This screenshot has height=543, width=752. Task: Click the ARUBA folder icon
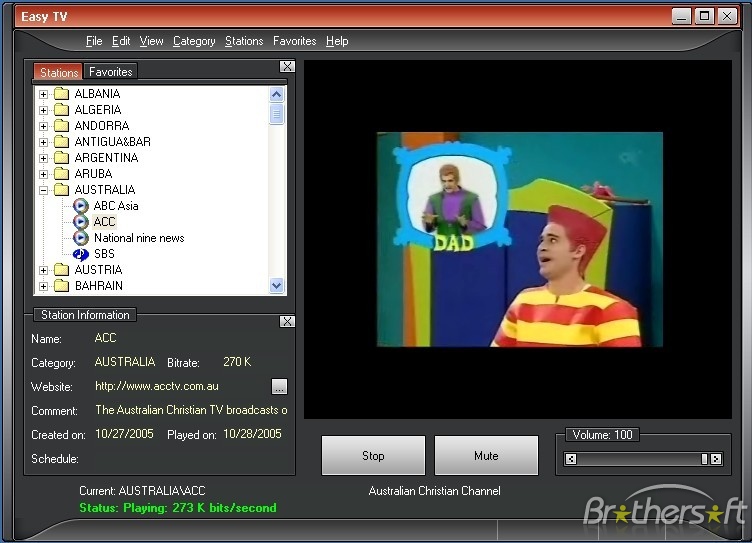point(61,174)
